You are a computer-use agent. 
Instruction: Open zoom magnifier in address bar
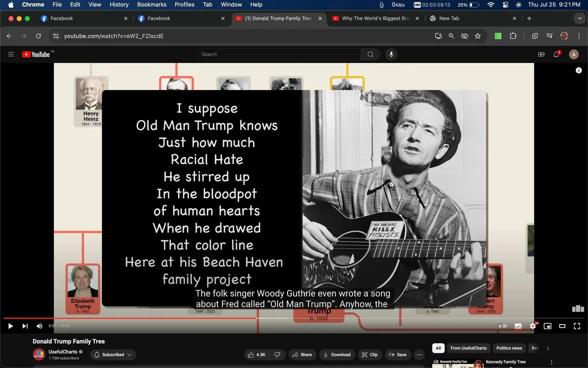point(451,36)
